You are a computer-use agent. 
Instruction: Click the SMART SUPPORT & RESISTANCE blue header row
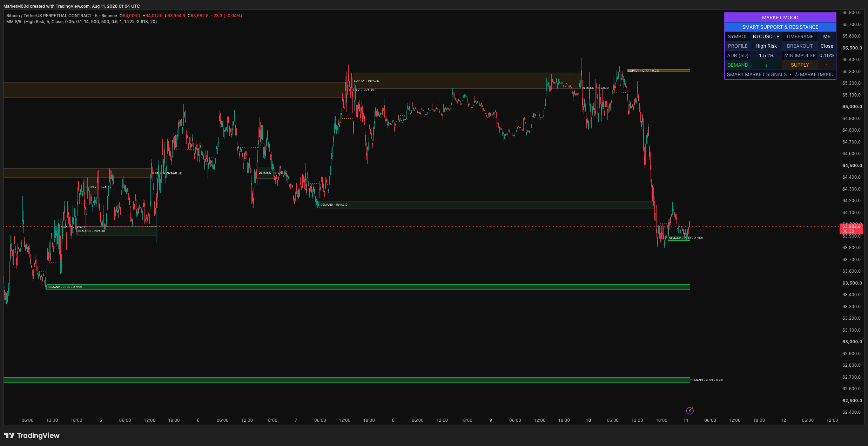point(780,27)
